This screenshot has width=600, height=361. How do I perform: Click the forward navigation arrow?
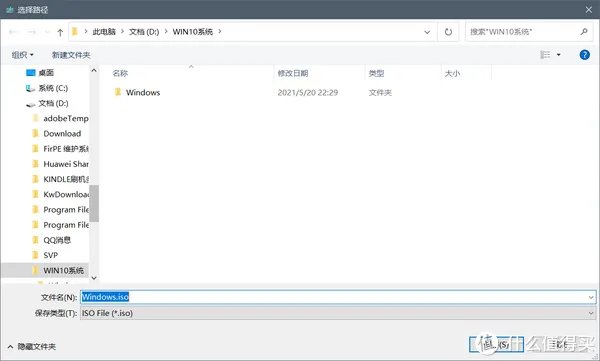click(x=32, y=32)
